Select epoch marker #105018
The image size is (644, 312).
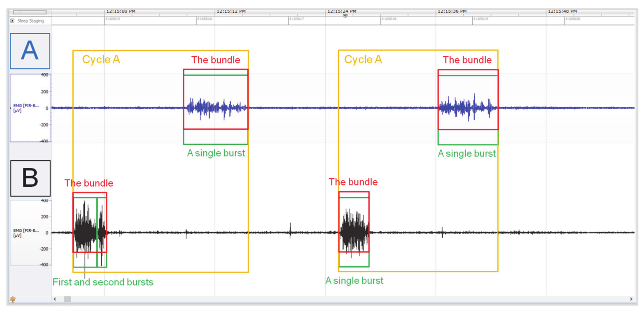click(389, 19)
